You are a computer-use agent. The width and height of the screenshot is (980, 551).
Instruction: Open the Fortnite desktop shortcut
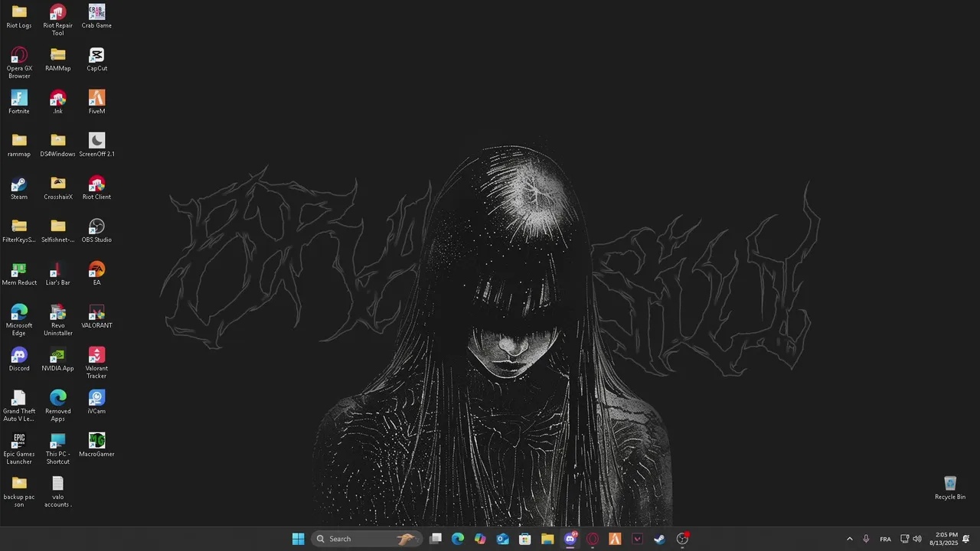[19, 103]
